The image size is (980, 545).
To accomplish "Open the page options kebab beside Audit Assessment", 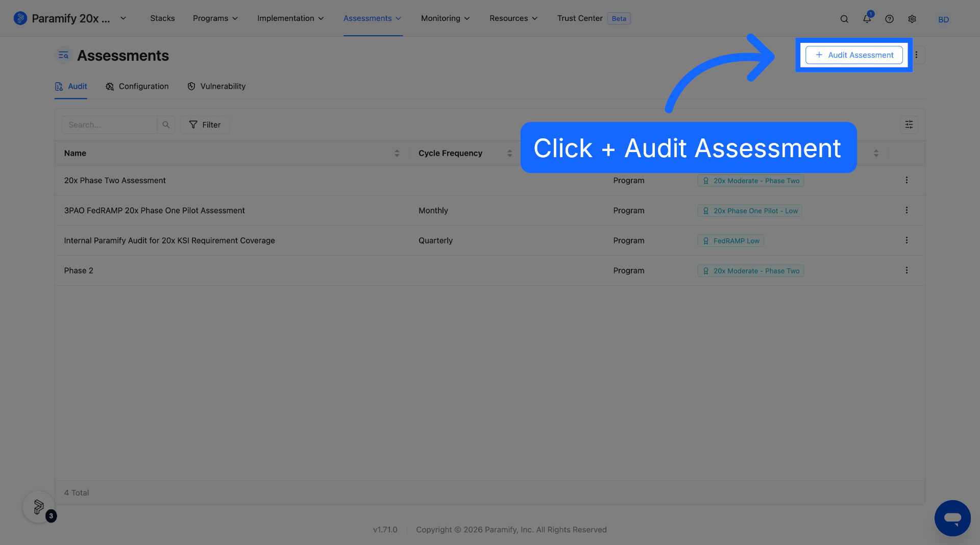I will coord(917,55).
